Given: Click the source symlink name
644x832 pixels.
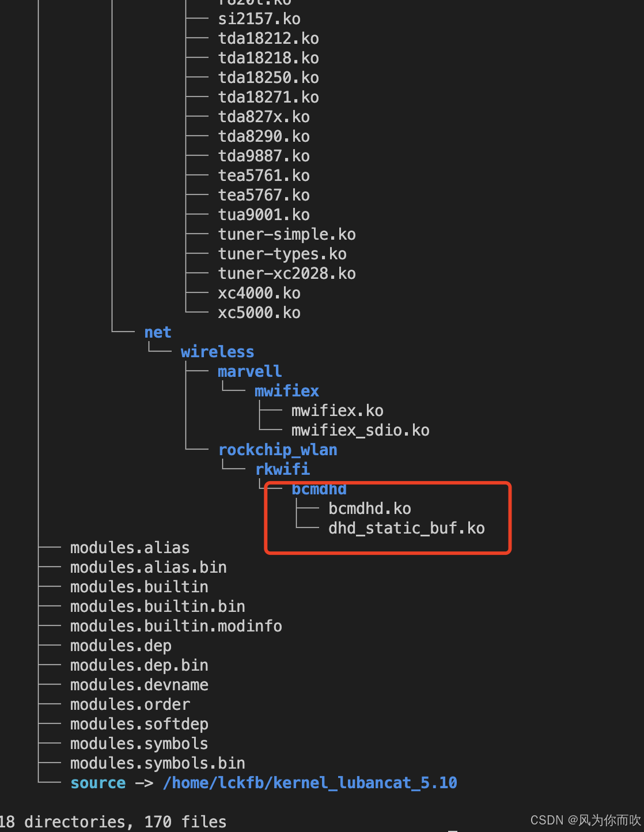Looking at the screenshot, I should click(x=98, y=783).
